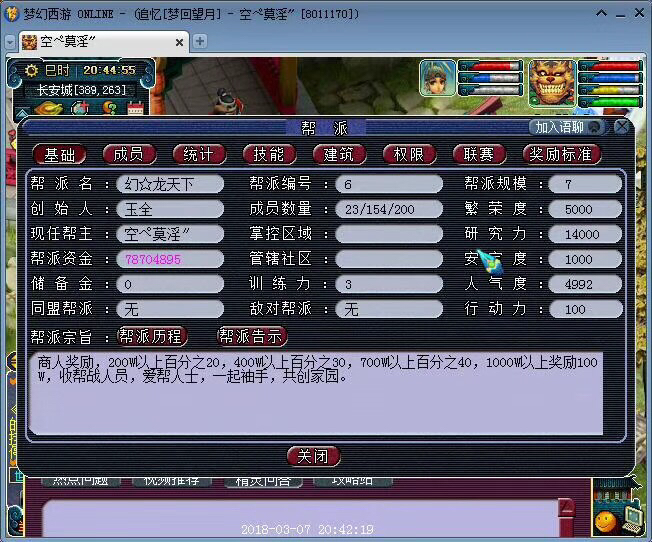Image resolution: width=652 pixels, height=542 pixels.
Task: Click the computer icon at bottom right
Action: (x=632, y=517)
